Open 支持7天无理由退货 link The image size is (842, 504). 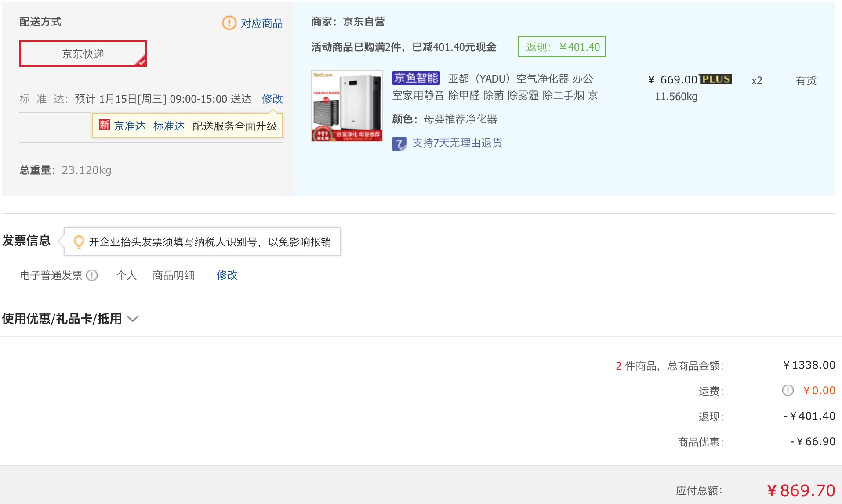click(x=457, y=143)
